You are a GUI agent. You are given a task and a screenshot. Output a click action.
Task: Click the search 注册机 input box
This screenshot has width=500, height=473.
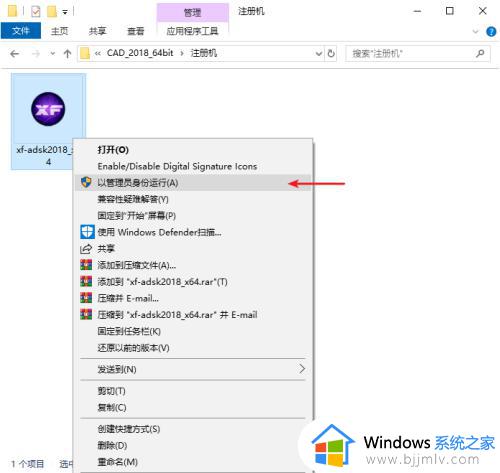point(418,53)
